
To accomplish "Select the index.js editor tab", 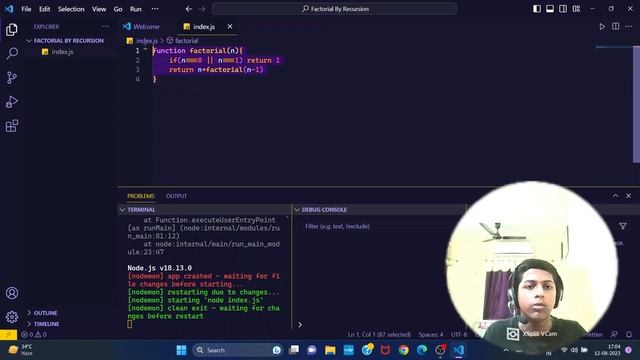I will pyautogui.click(x=204, y=27).
